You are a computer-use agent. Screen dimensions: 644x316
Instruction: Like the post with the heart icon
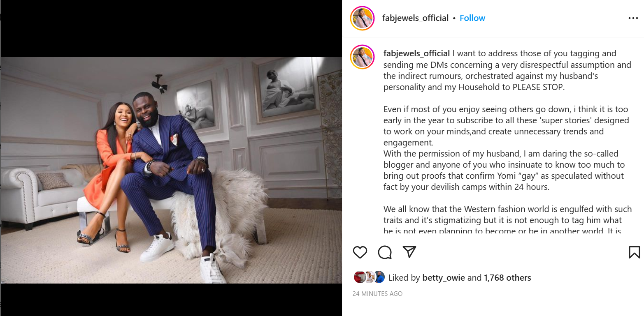click(360, 252)
